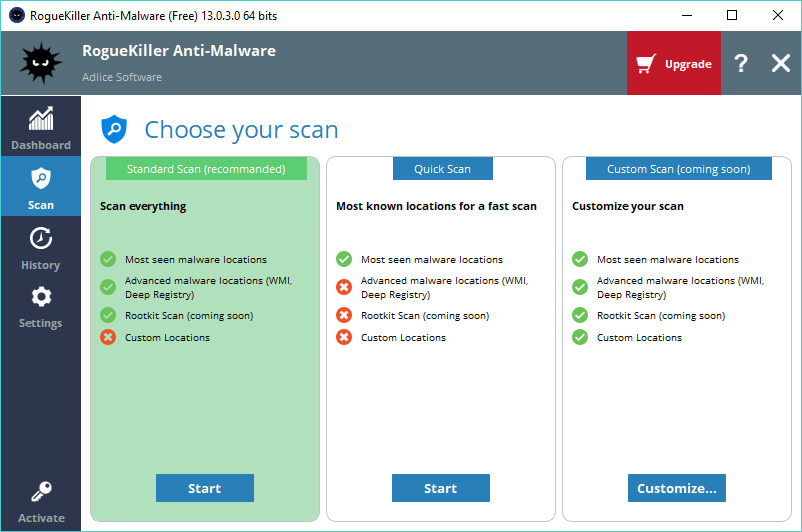The width and height of the screenshot is (802, 532).
Task: Select the Scan shield icon in sidebar
Action: pyautogui.click(x=41, y=179)
